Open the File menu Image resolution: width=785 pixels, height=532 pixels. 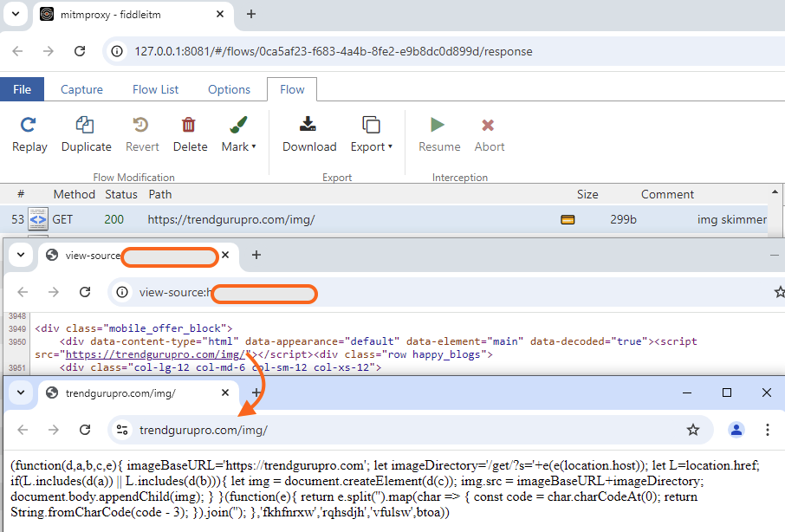point(22,89)
